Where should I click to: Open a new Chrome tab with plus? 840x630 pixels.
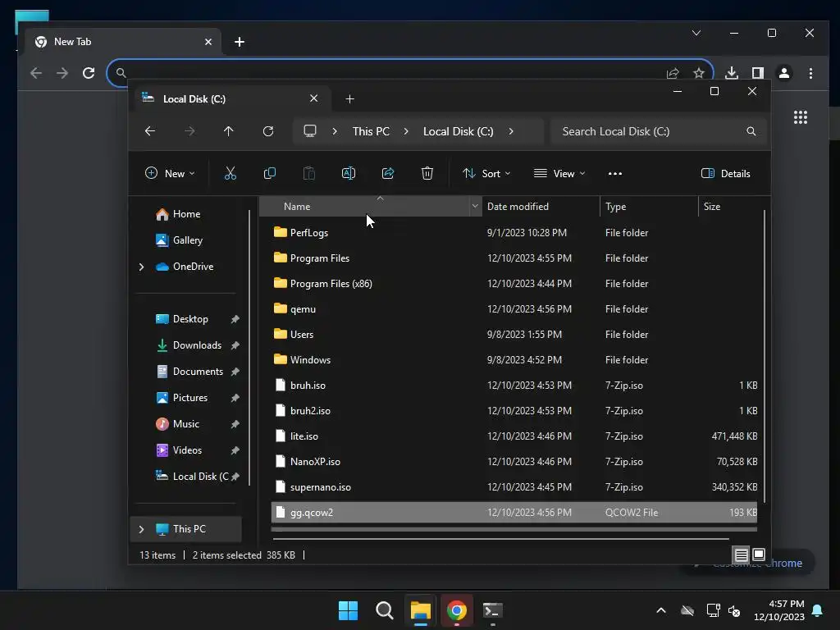pyautogui.click(x=240, y=42)
